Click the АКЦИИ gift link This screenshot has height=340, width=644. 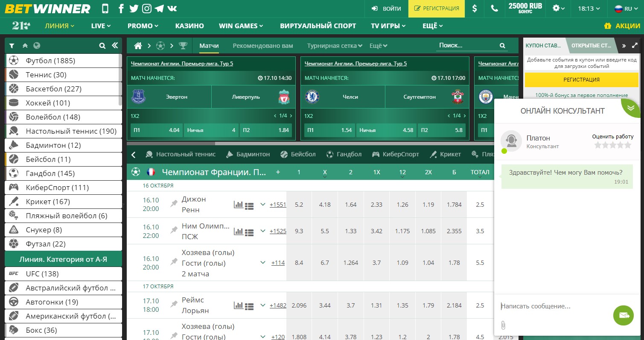(622, 26)
